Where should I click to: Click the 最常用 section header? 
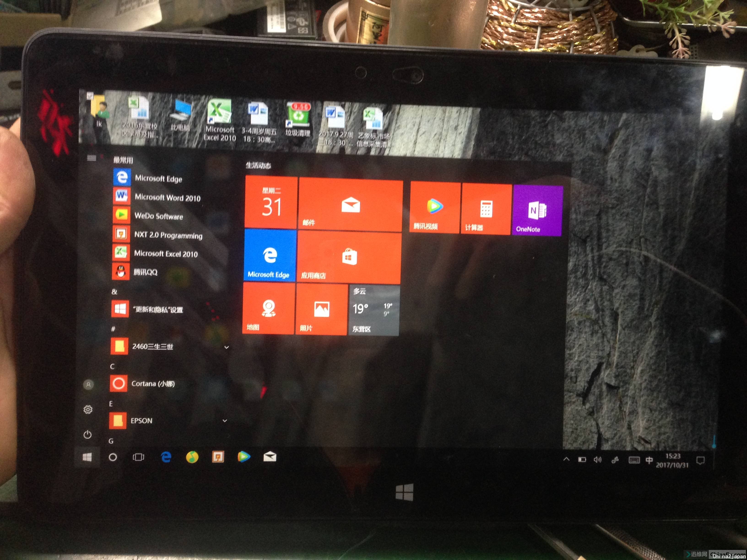click(123, 160)
